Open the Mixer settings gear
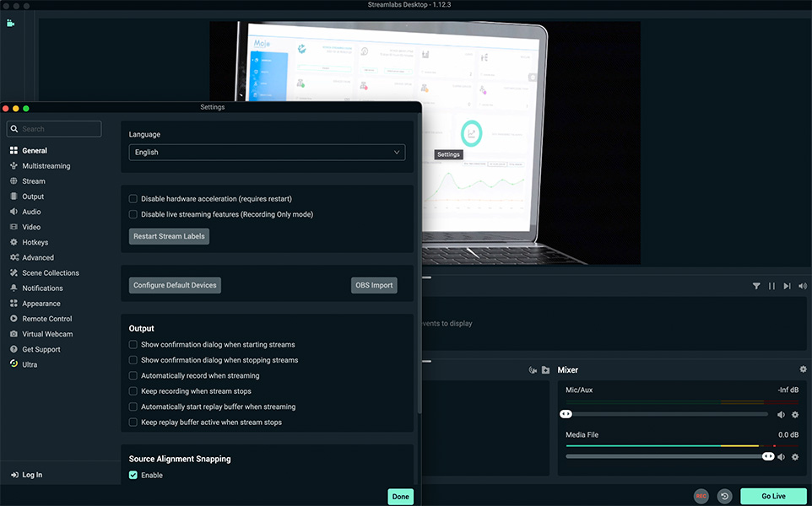 pos(804,369)
